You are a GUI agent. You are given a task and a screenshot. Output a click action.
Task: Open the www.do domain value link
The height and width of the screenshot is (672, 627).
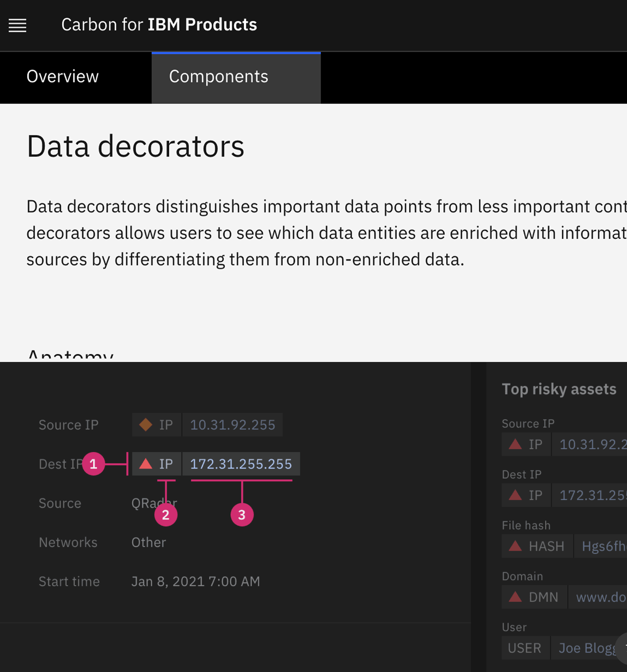coord(600,597)
